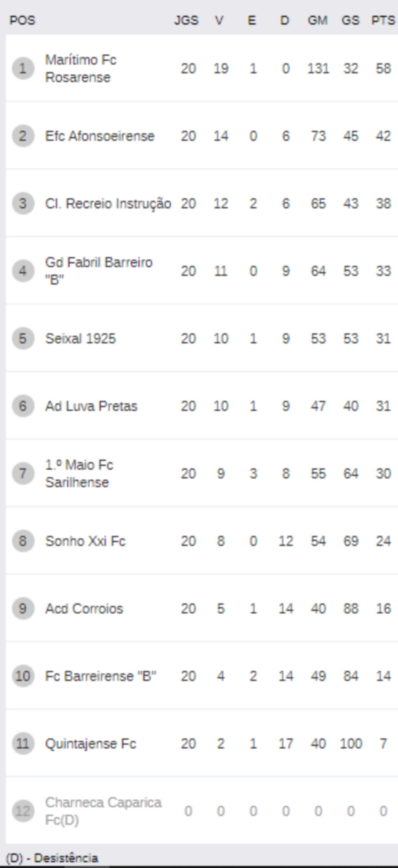The width and height of the screenshot is (398, 868).
Task: Click the PTS column header
Action: pos(383,21)
